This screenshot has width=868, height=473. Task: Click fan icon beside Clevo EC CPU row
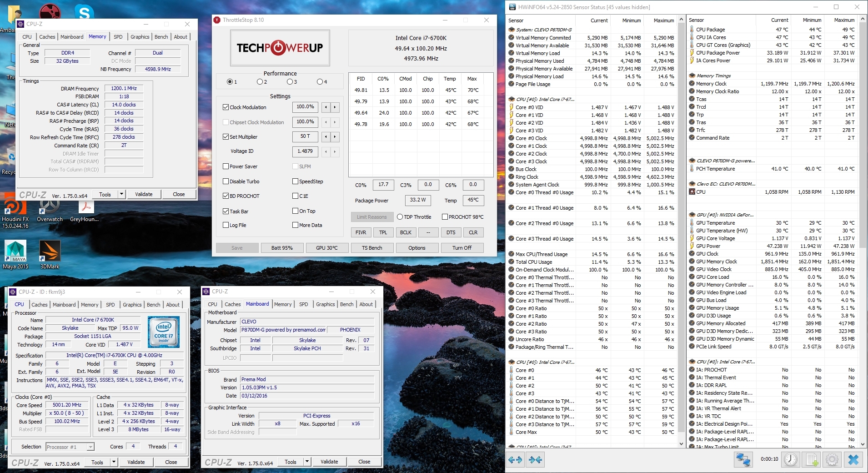click(692, 192)
